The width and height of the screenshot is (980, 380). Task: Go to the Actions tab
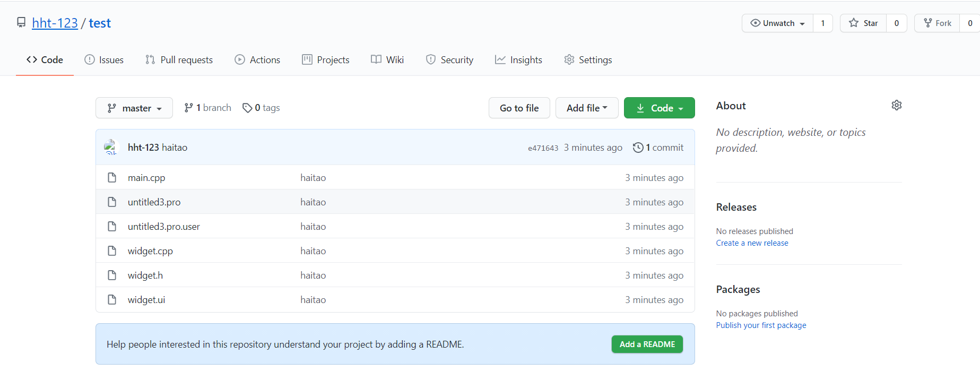tap(258, 59)
